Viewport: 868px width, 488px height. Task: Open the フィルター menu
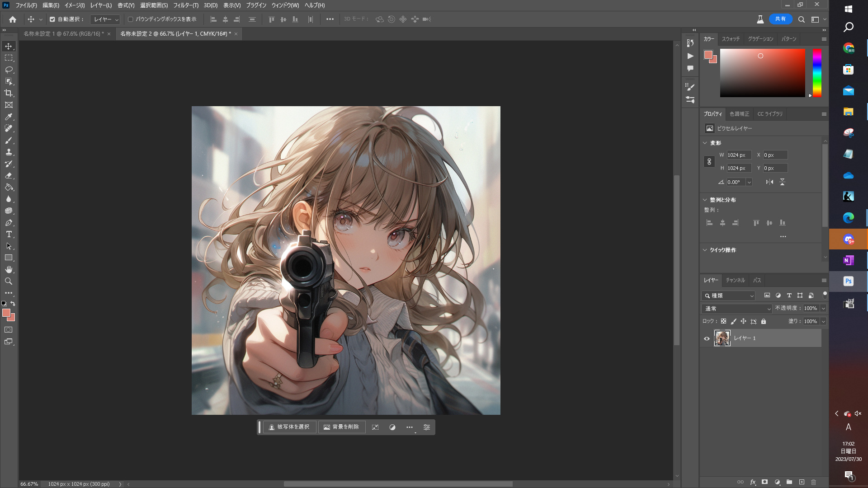point(185,5)
